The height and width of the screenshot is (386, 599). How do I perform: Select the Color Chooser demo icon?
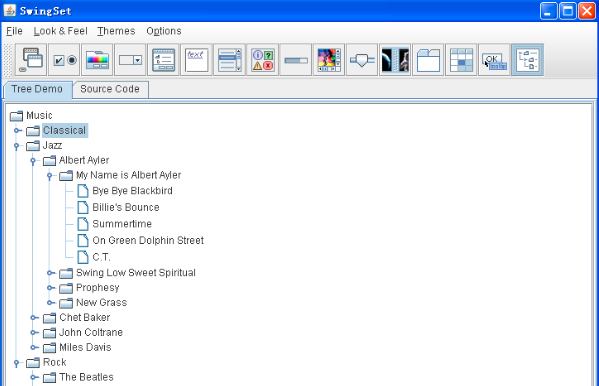[x=97, y=60]
